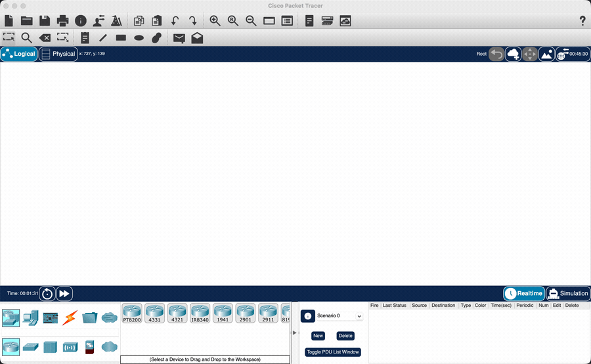
Task: Switch to the Physical workspace tab
Action: (58, 54)
